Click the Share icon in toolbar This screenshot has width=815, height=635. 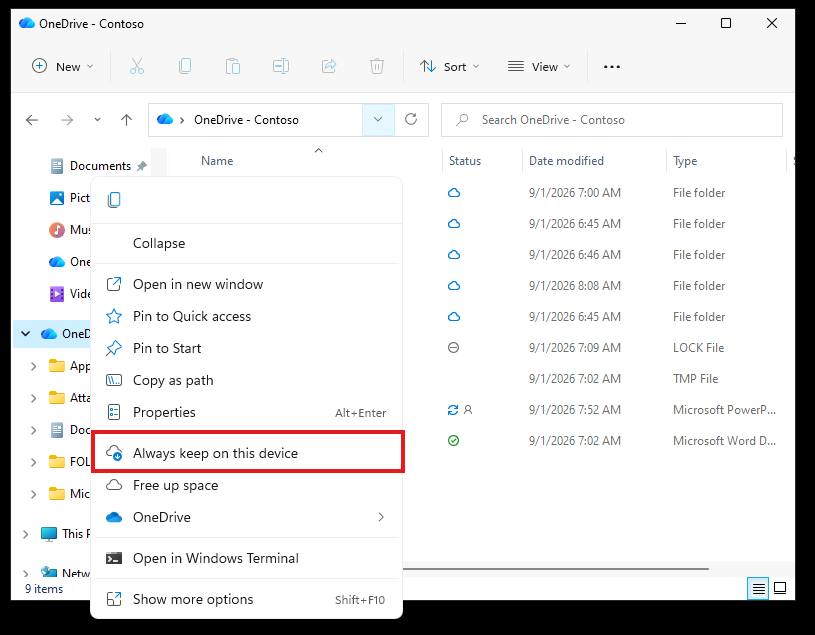pyautogui.click(x=329, y=67)
